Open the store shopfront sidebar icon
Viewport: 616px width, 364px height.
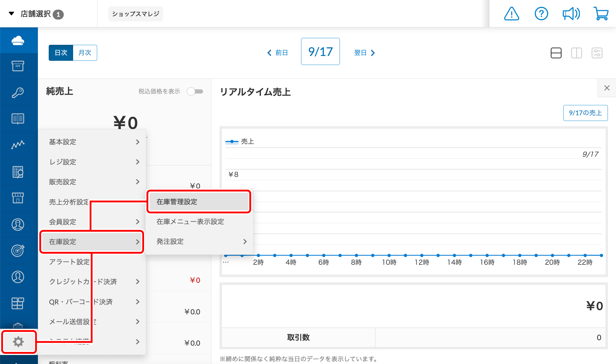18,198
